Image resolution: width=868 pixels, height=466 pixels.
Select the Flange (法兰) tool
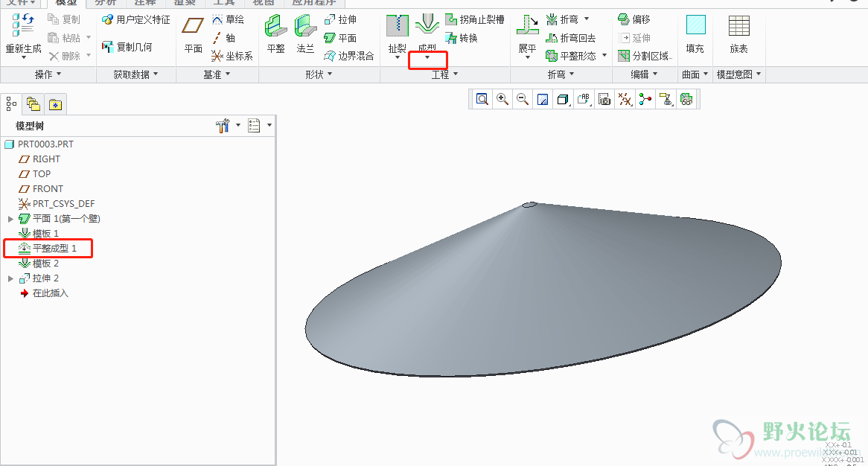305,27
